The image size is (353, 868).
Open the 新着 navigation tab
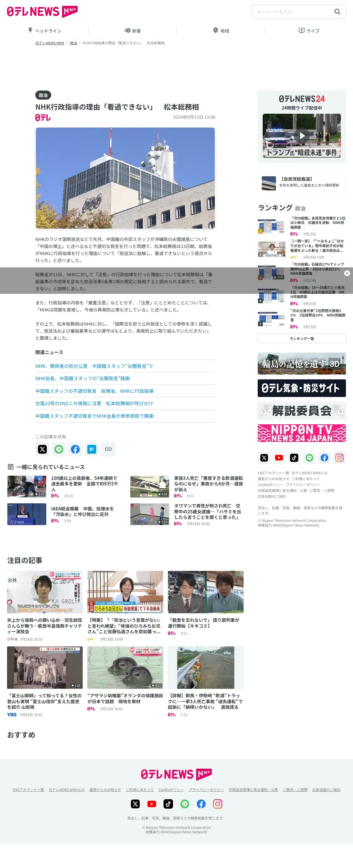(x=132, y=31)
